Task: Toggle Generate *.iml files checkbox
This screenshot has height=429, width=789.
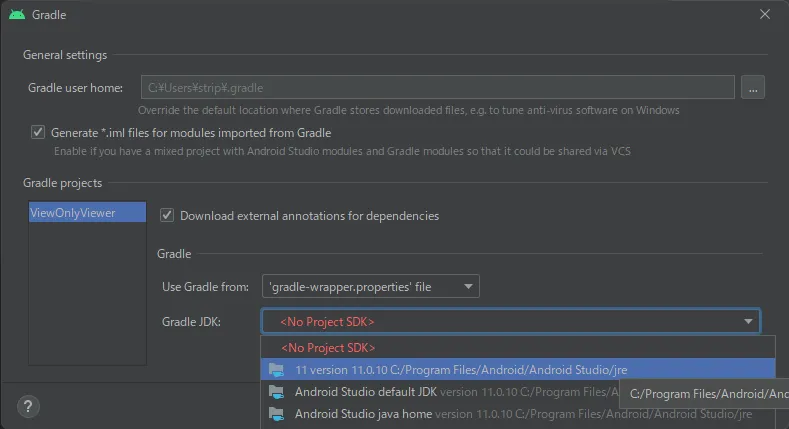Action: (x=38, y=132)
